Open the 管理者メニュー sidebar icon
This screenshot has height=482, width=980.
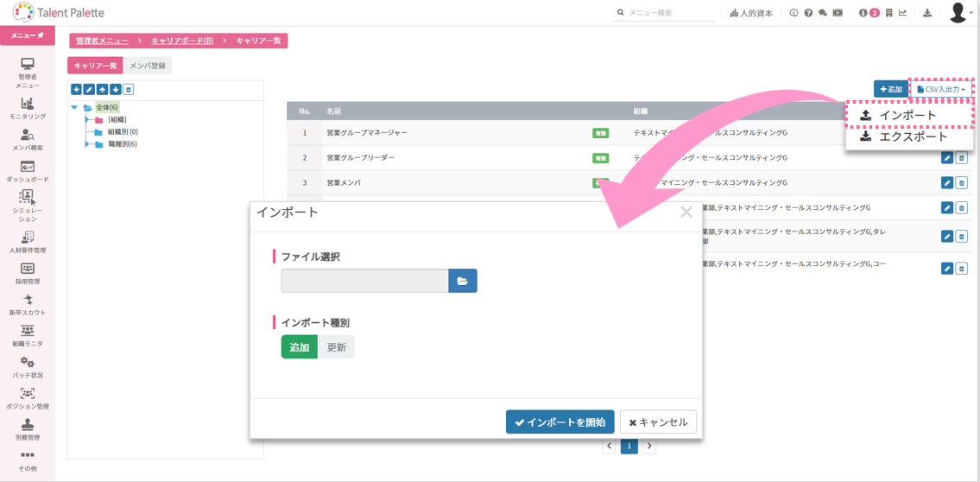tap(28, 73)
